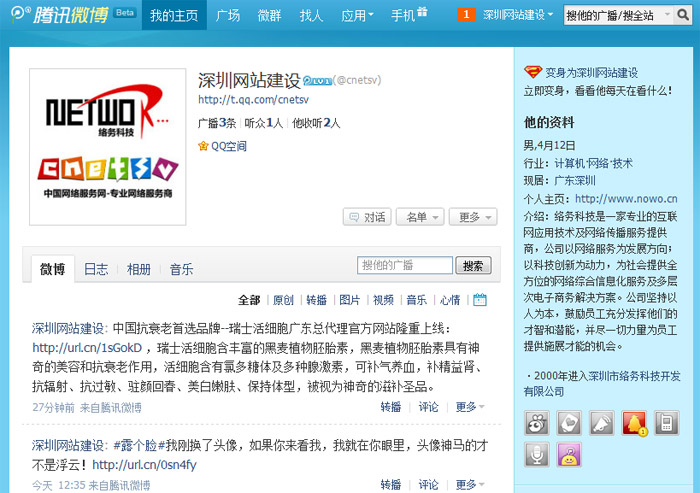Open the http://www.nowo.cn homepage link
The height and width of the screenshot is (493, 700).
point(626,199)
